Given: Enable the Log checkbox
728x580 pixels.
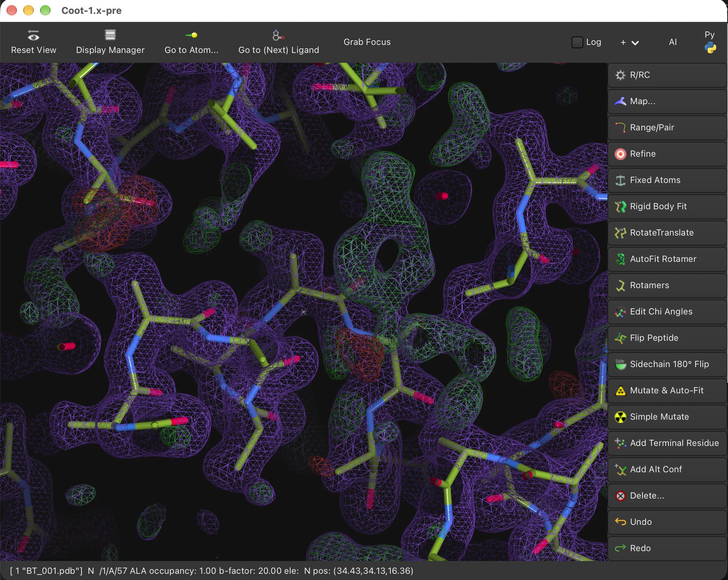Looking at the screenshot, I should click(x=577, y=42).
